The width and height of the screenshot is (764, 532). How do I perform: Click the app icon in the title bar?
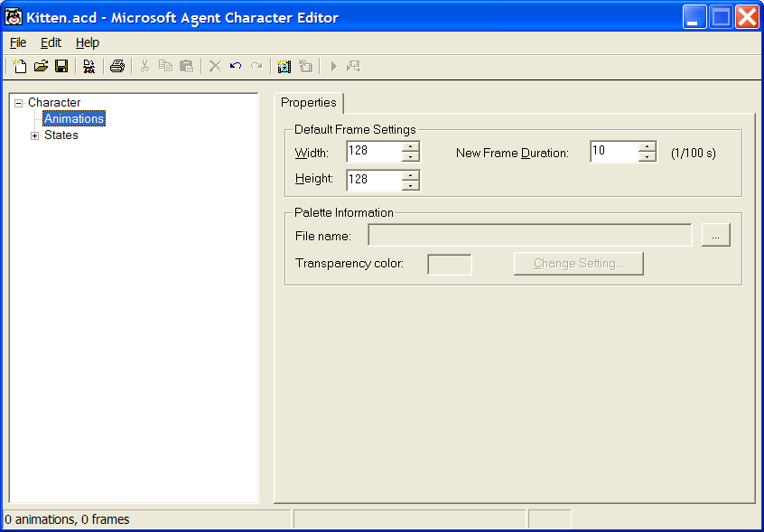14,17
